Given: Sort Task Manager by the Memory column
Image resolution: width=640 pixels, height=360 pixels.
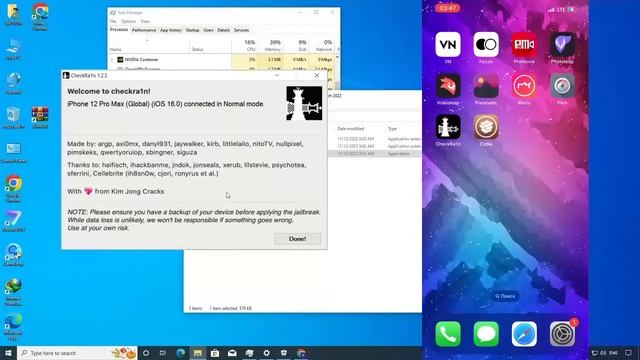Looking at the screenshot, I should (x=272, y=45).
